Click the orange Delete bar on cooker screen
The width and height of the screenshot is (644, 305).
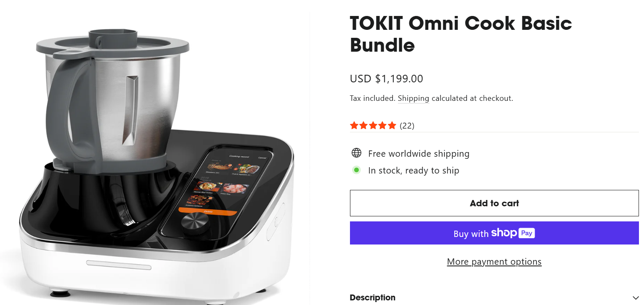[x=208, y=211]
